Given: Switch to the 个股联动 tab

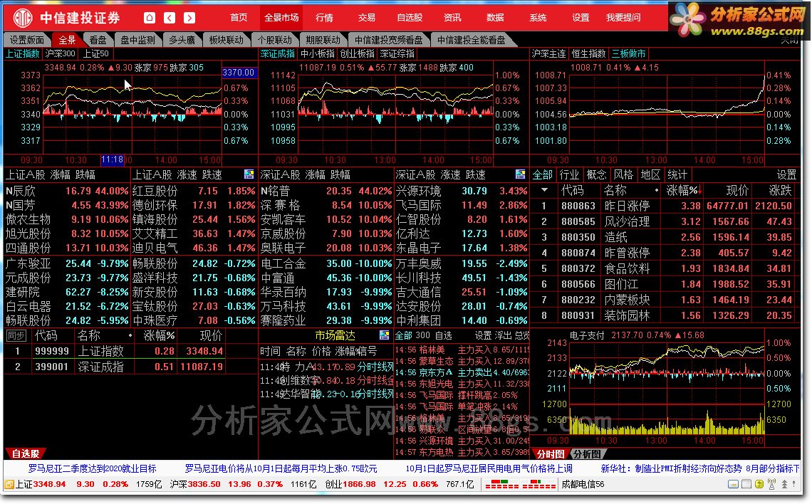Looking at the screenshot, I should [274, 40].
